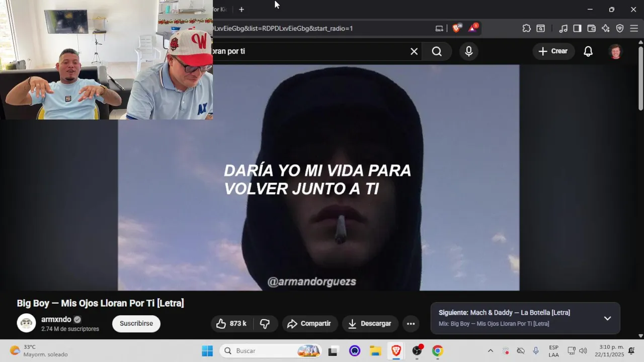Open the volume speaker tray icon
Image resolution: width=644 pixels, height=362 pixels.
click(583, 351)
